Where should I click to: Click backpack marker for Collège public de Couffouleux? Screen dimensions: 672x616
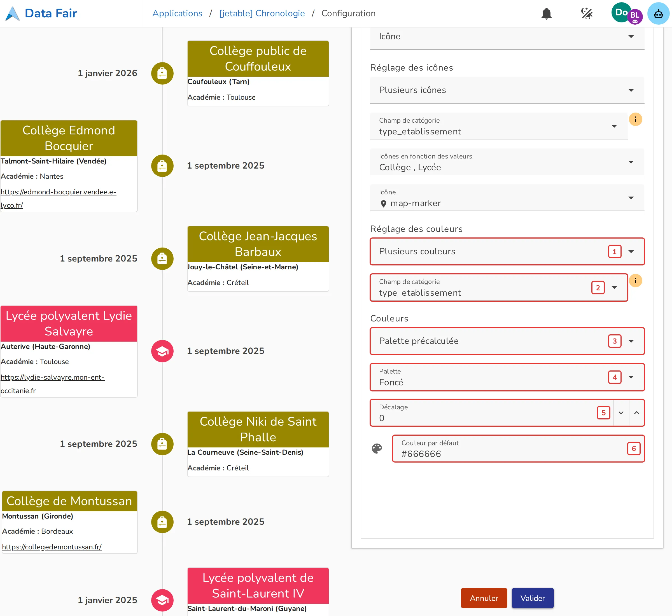point(162,73)
